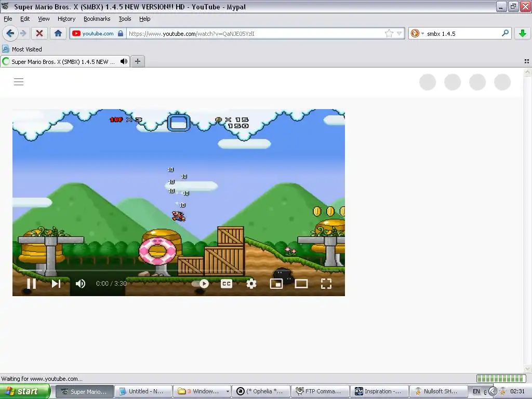The width and height of the screenshot is (532, 399).
Task: Click the Forward navigation arrow
Action: (x=23, y=33)
